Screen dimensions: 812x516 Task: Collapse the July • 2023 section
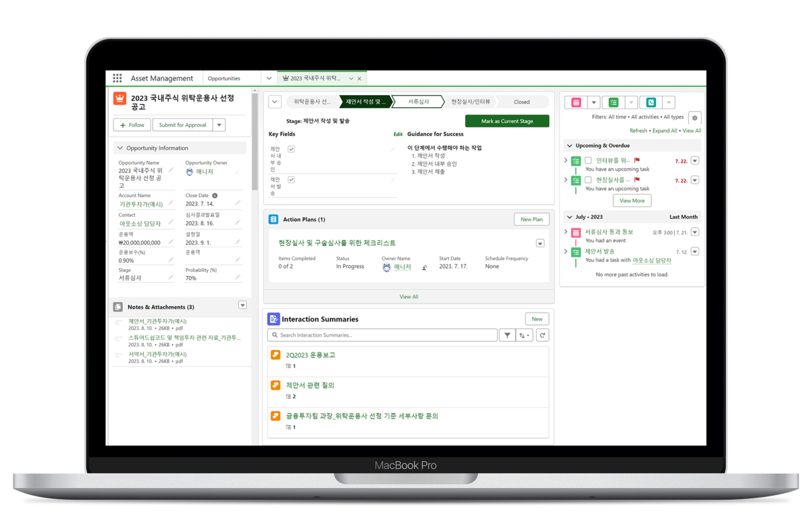point(569,217)
